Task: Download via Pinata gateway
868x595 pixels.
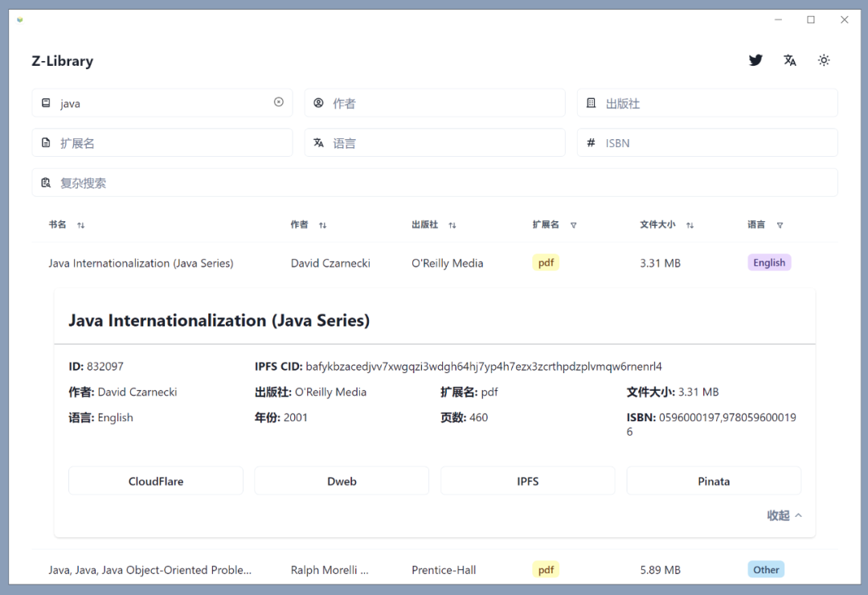Action: [714, 481]
